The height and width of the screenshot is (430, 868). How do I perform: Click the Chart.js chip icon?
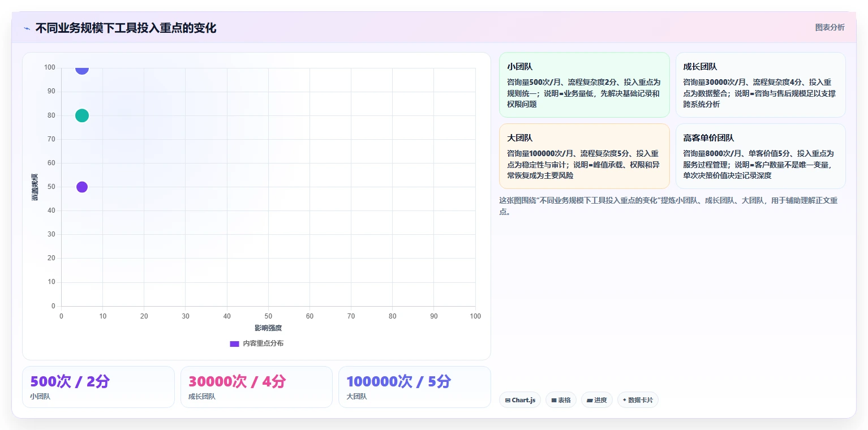(508, 400)
